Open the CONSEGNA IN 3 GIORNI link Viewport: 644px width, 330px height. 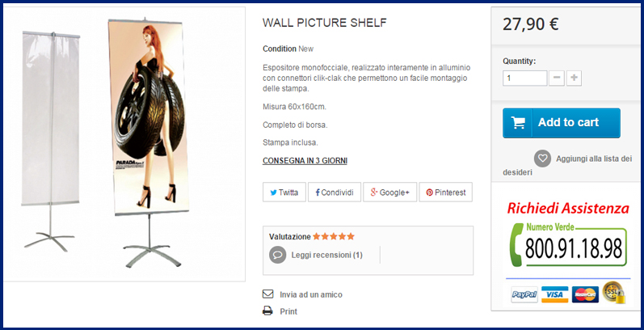coord(305,161)
